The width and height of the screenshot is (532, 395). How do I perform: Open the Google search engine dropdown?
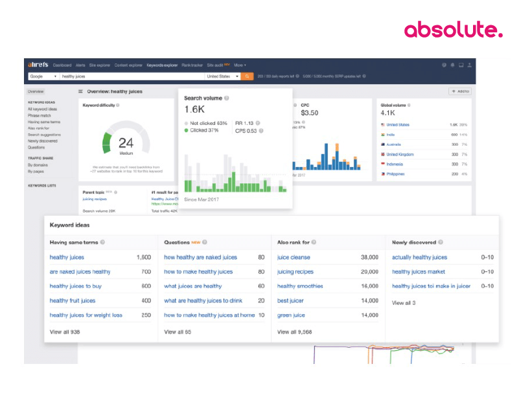pyautogui.click(x=43, y=76)
